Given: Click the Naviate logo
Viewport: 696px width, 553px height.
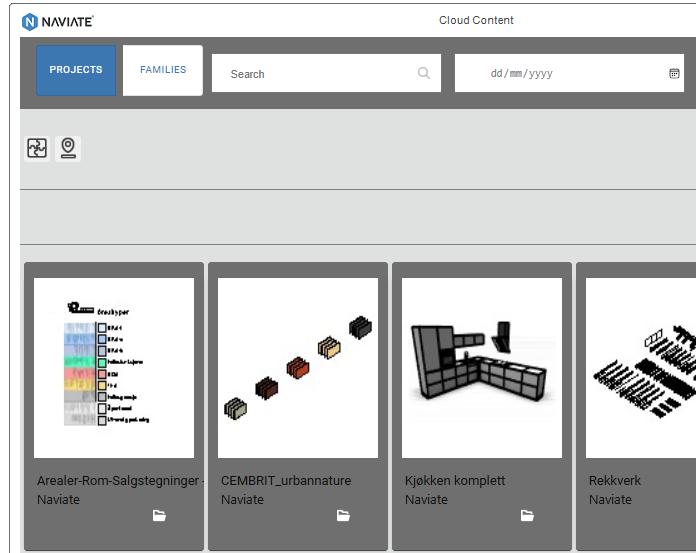Looking at the screenshot, I should [x=57, y=21].
